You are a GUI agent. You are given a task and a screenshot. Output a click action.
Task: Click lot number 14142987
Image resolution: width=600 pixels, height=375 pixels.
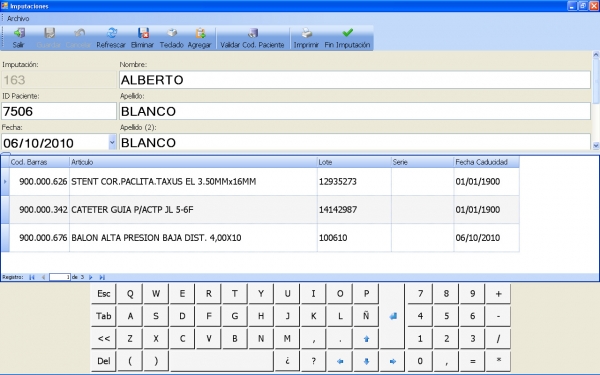338,210
